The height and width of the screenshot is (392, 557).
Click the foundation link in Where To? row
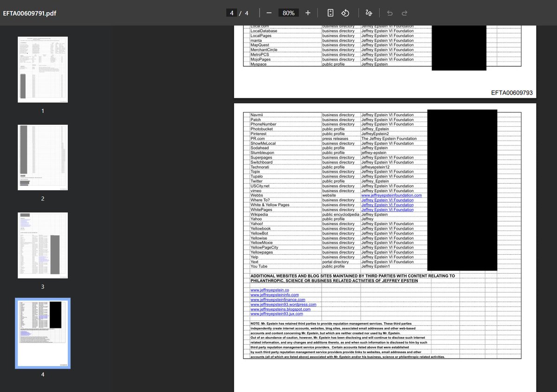[x=387, y=200]
